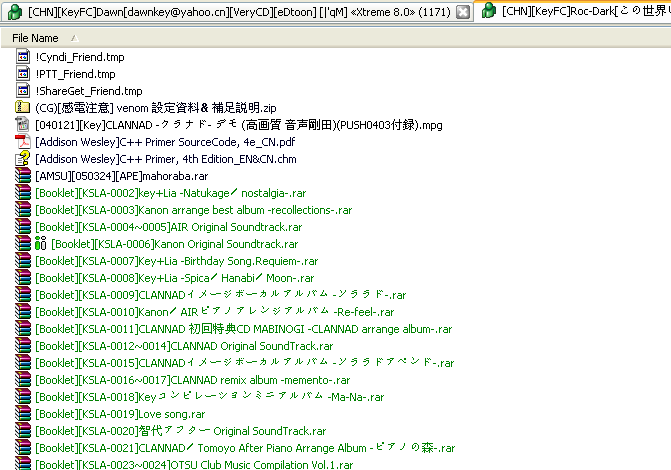
Task: Click the rar icon of KSLA-0021 Tomoyo After
Action: coord(23,447)
